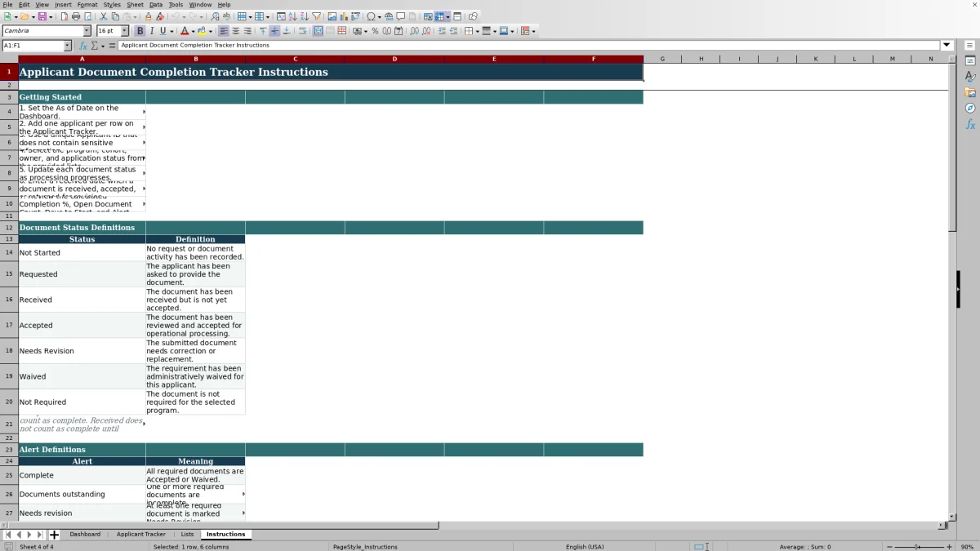Viewport: 980px width, 551px height.
Task: Clone formatting with the paintbrush icon
Action: tap(148, 16)
